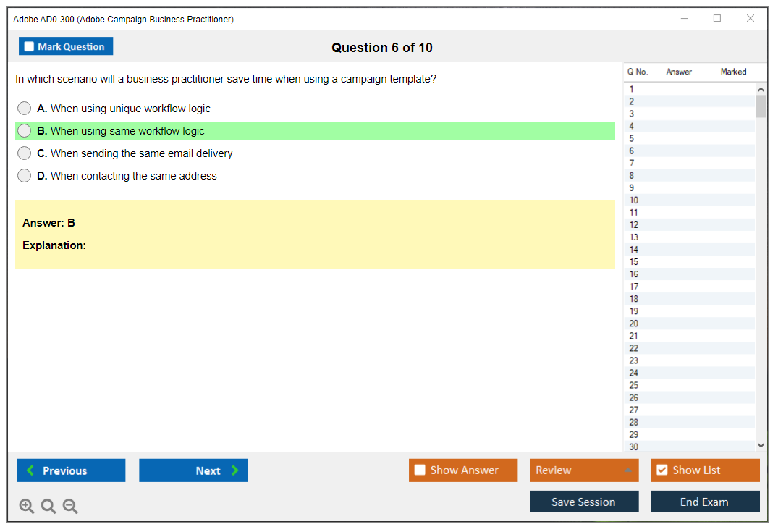Select answer A radio button

(x=25, y=109)
